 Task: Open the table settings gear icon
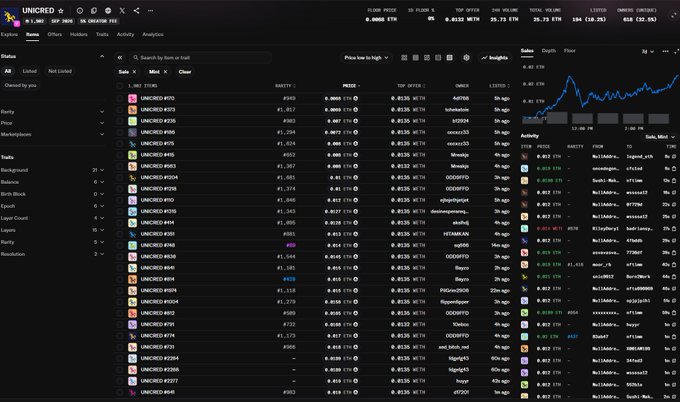point(466,58)
